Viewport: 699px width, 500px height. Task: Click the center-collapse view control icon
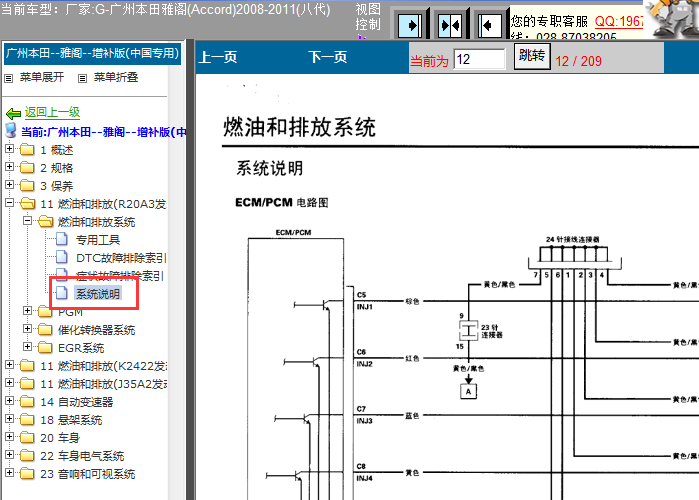point(450,25)
